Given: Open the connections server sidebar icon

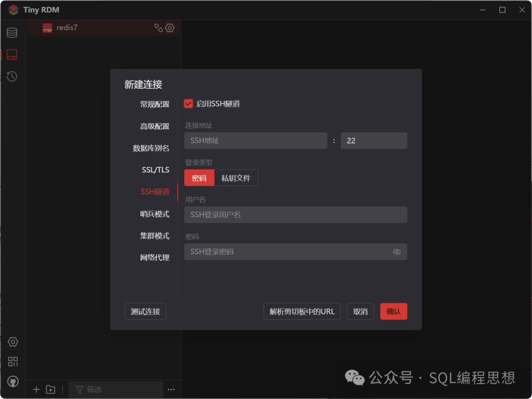Looking at the screenshot, I should [x=12, y=55].
